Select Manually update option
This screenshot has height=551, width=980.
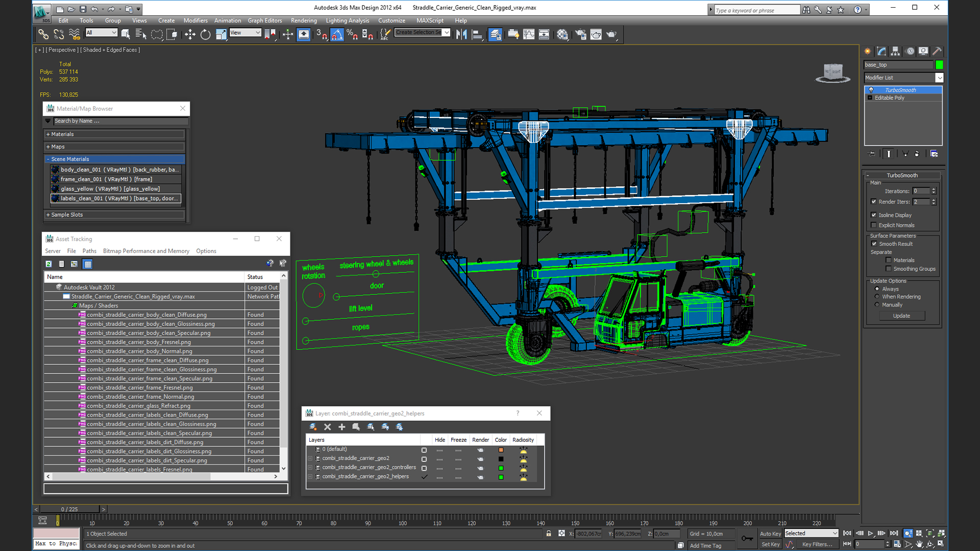coord(877,305)
